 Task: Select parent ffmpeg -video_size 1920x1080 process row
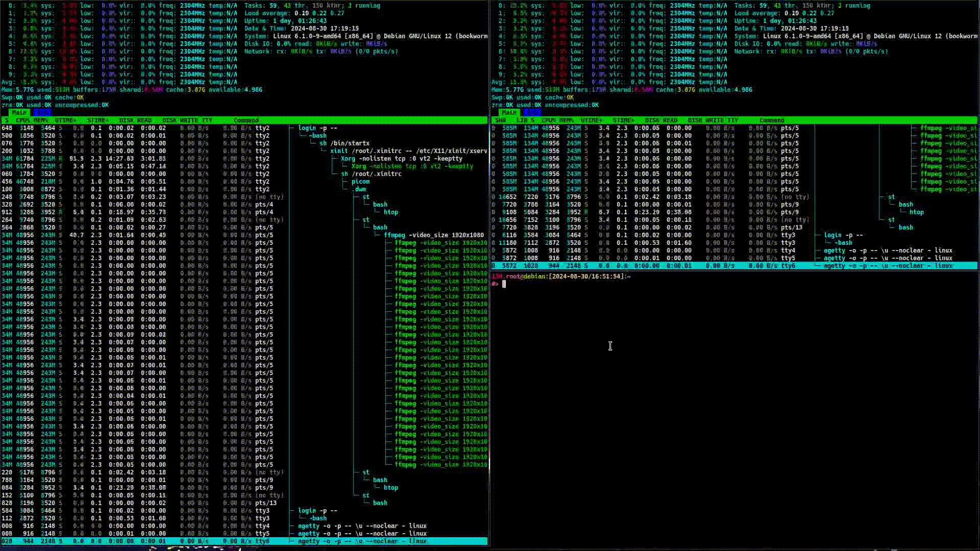coord(433,235)
